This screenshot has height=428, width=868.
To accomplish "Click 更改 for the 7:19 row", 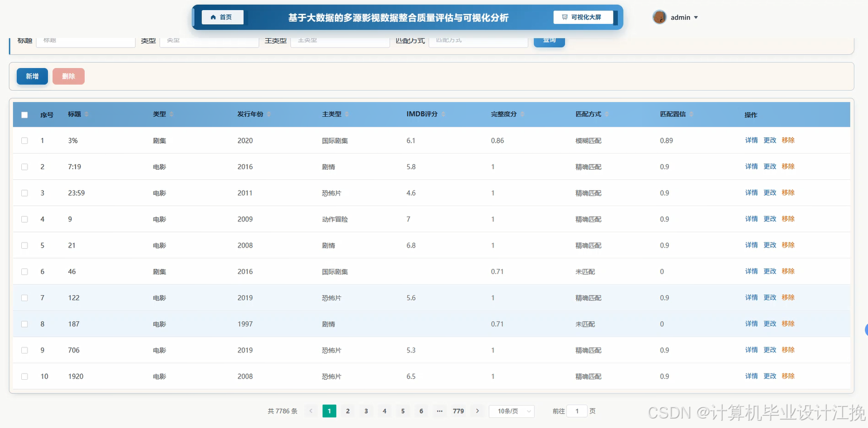I will click(x=770, y=166).
